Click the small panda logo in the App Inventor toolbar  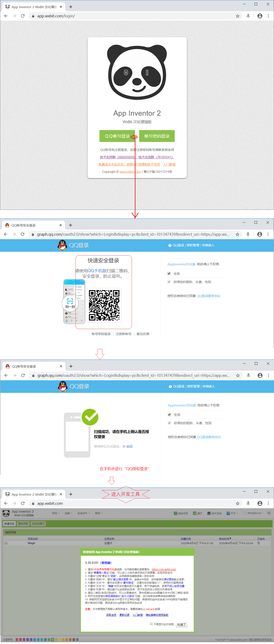[x=6, y=514]
